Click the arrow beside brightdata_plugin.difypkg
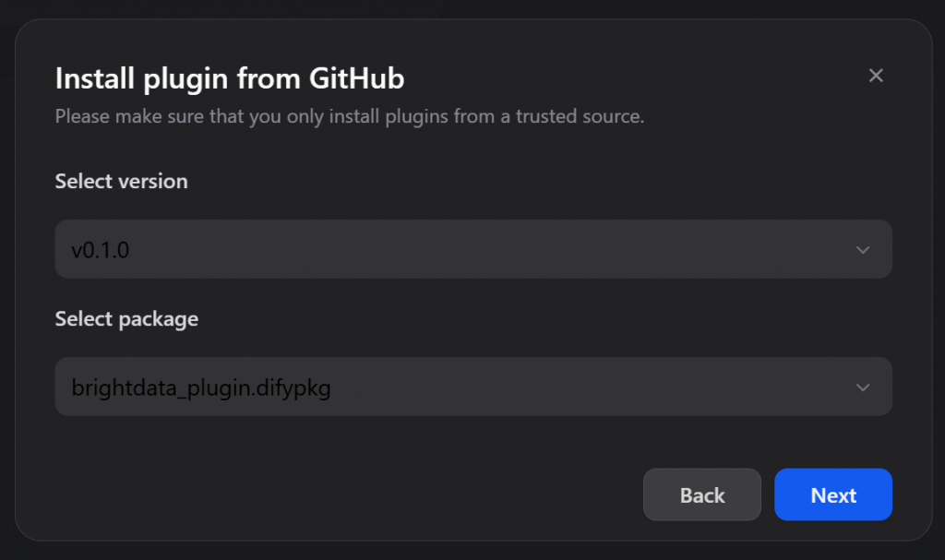Image resolution: width=945 pixels, height=560 pixels. tap(863, 387)
